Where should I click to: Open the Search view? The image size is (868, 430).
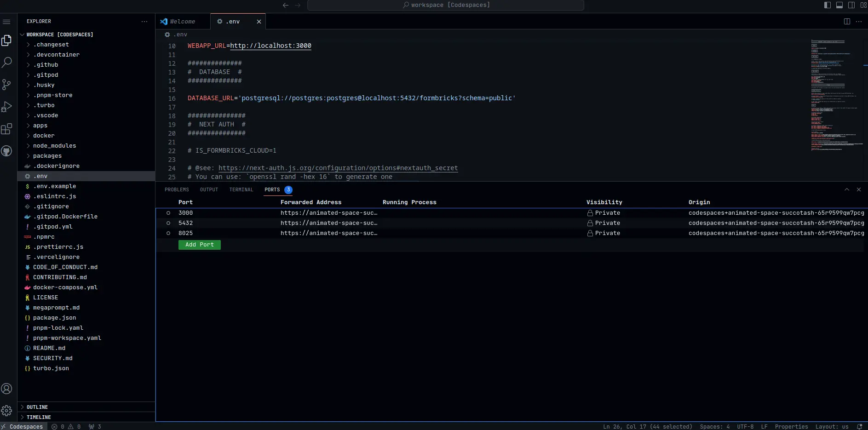(x=6, y=63)
